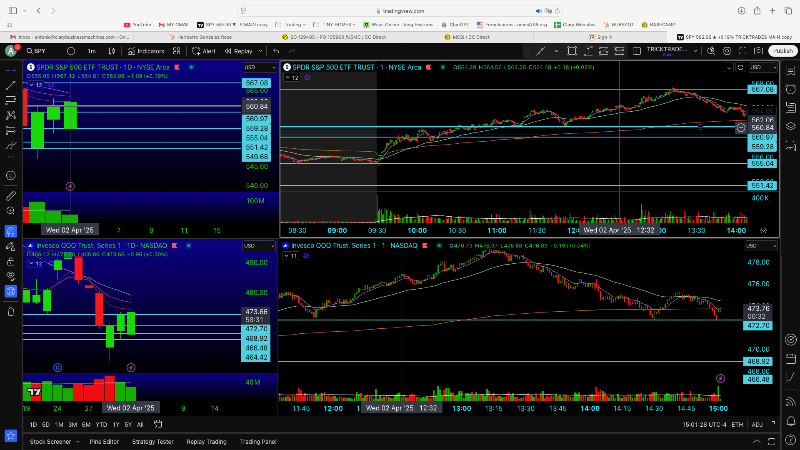The width and height of the screenshot is (800, 450).
Task: Toggle fullscreen mode icon
Action: click(743, 51)
